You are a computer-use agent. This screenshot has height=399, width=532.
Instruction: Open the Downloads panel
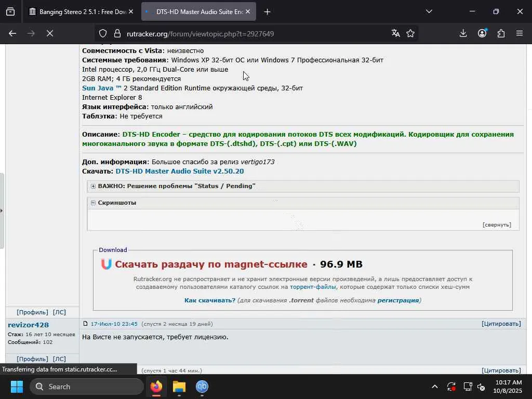point(463,34)
